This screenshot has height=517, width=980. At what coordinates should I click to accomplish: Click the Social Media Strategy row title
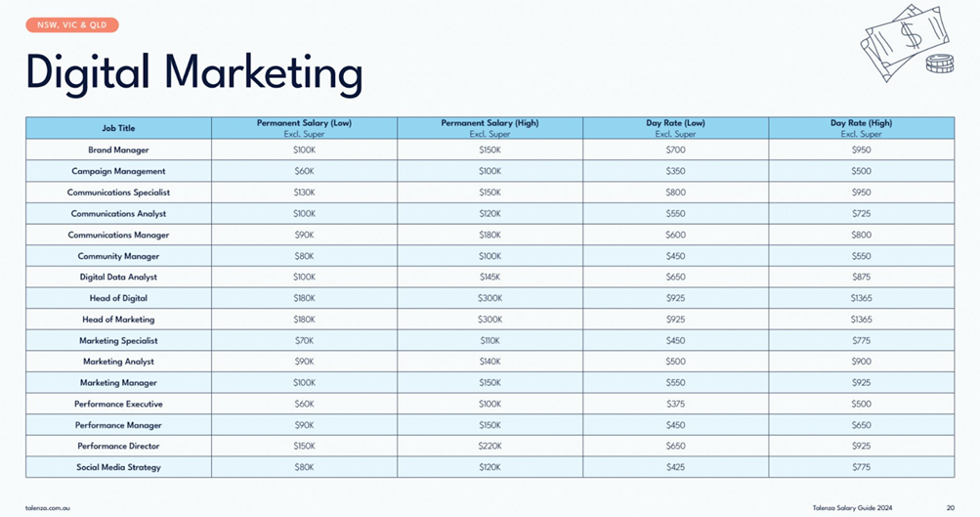pyautogui.click(x=118, y=467)
